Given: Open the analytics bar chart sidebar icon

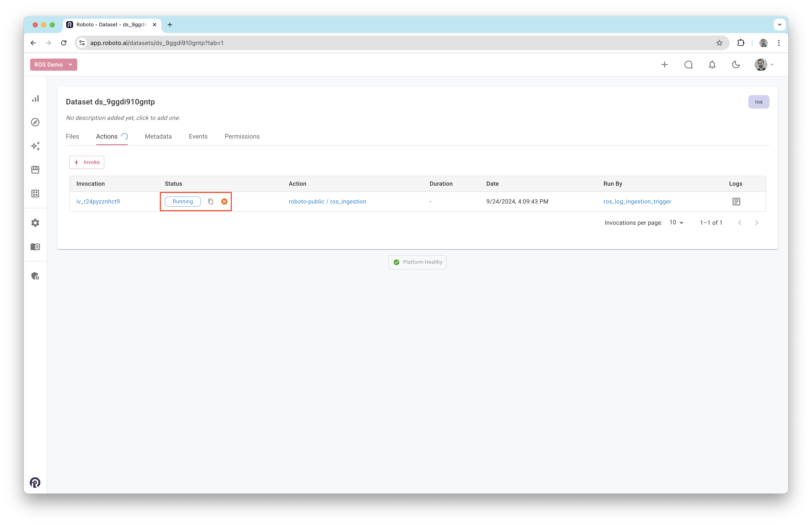Looking at the screenshot, I should click(x=35, y=98).
